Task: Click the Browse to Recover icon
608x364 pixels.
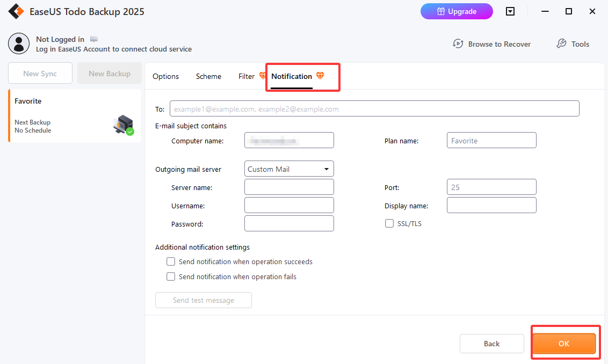Action: [458, 44]
